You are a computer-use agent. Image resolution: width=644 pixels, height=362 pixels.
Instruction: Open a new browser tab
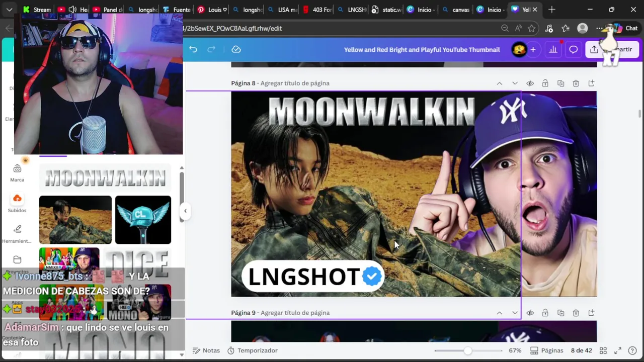click(x=552, y=10)
